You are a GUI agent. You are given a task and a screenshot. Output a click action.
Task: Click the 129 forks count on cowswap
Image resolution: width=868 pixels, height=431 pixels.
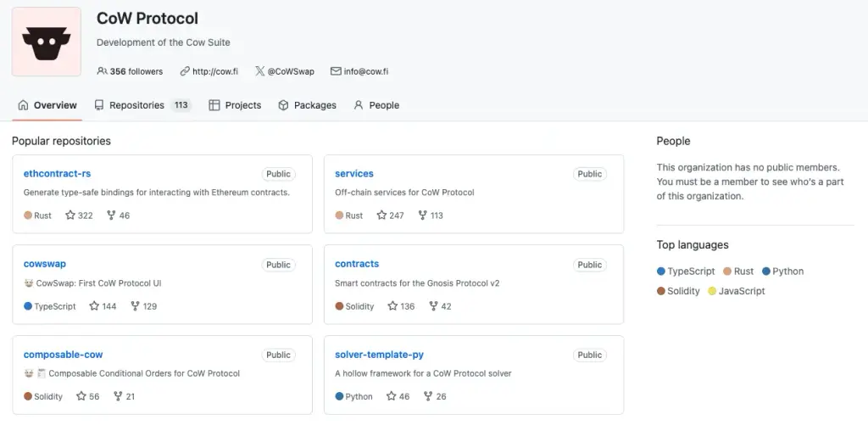click(150, 306)
